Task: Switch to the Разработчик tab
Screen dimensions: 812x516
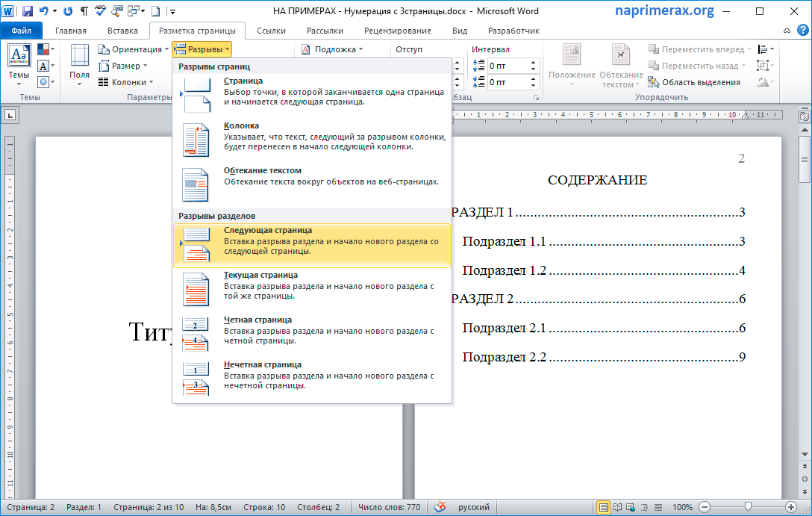Action: [513, 31]
